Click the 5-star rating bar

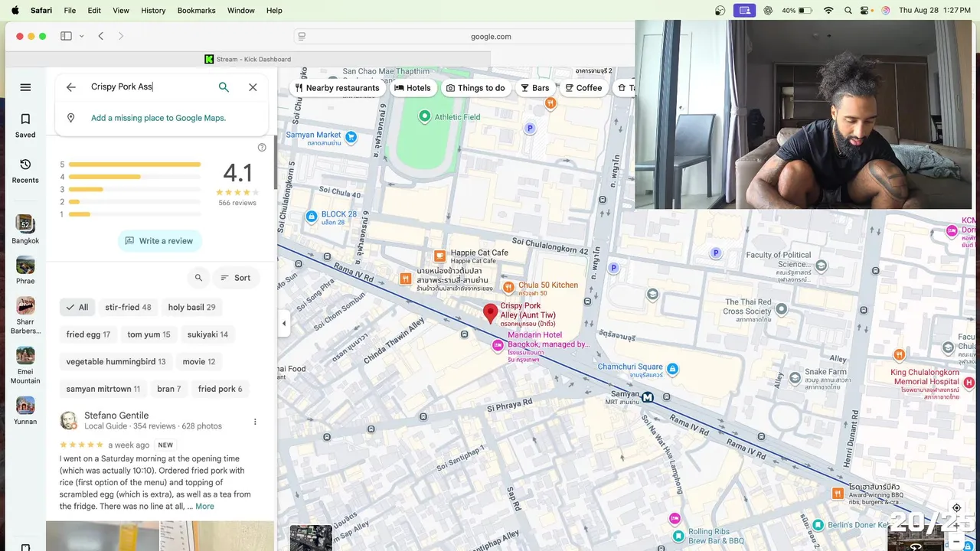135,165
